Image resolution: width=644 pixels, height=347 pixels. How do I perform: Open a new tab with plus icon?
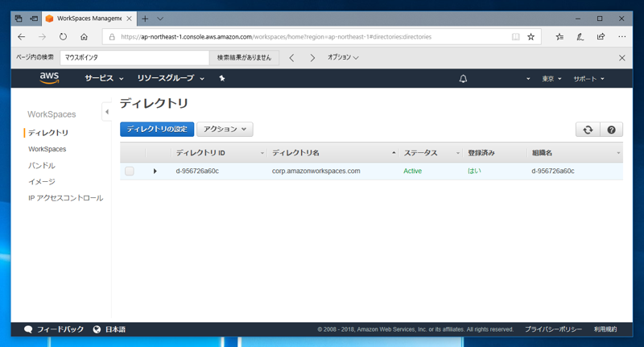tap(145, 19)
